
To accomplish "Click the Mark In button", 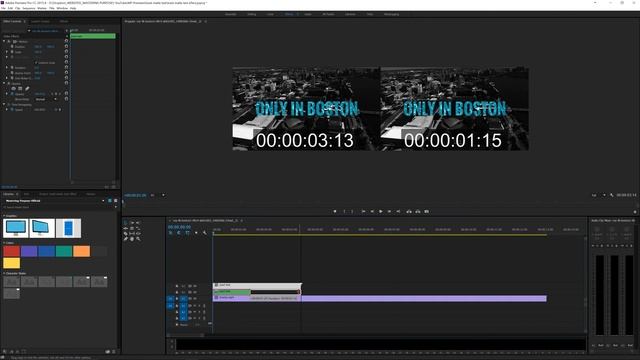I will [344, 211].
